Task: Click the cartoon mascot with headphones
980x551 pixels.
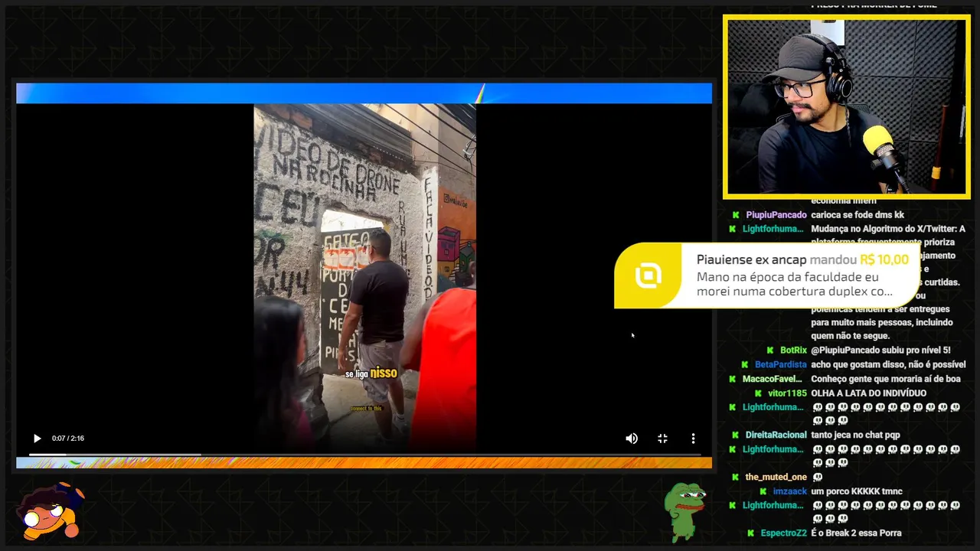Action: (x=50, y=510)
